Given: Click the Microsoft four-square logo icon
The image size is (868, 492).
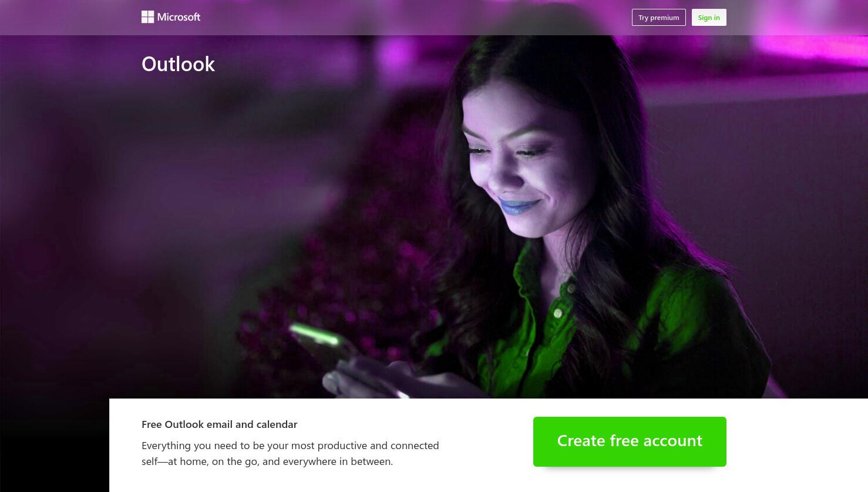Looking at the screenshot, I should (x=147, y=17).
